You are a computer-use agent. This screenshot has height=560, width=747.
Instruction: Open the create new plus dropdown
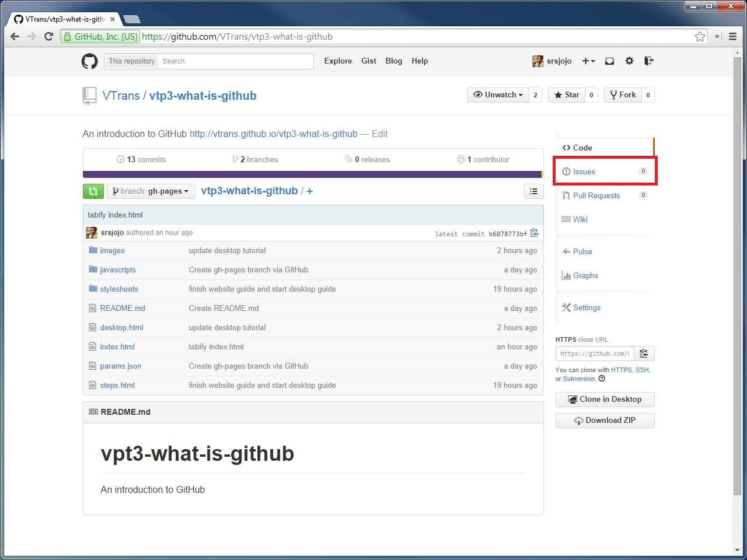[x=588, y=61]
